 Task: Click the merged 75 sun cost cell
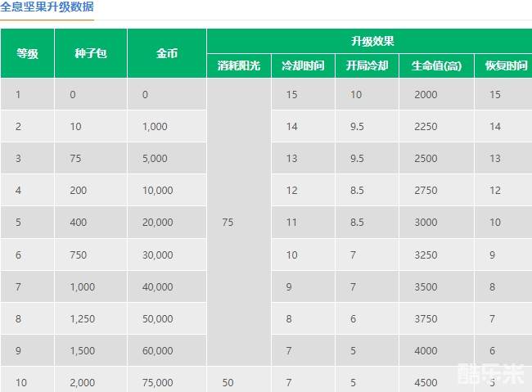pyautogui.click(x=228, y=222)
